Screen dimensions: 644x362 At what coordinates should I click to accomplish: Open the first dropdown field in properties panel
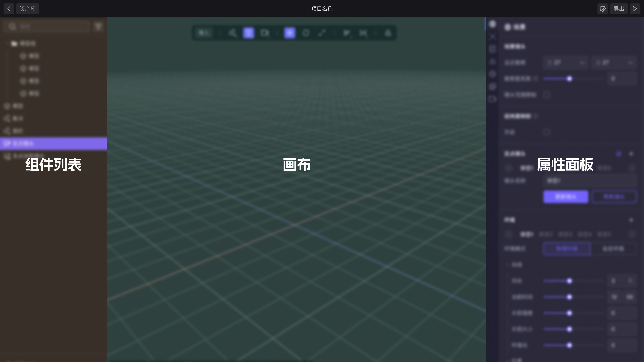pos(566,63)
